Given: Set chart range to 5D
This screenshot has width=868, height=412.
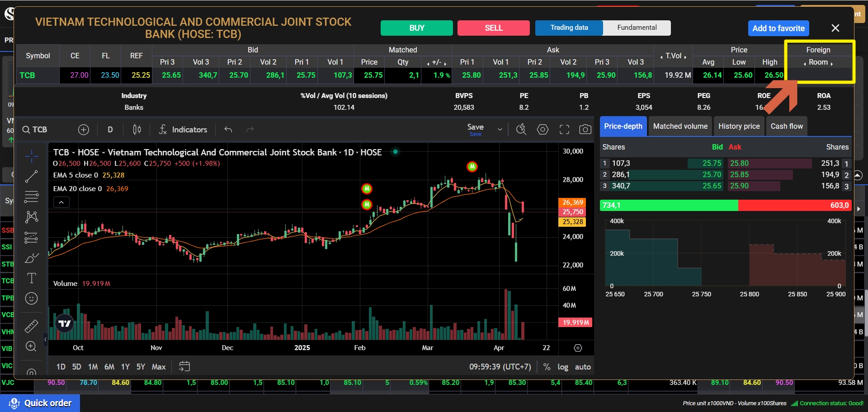Looking at the screenshot, I should coord(77,367).
